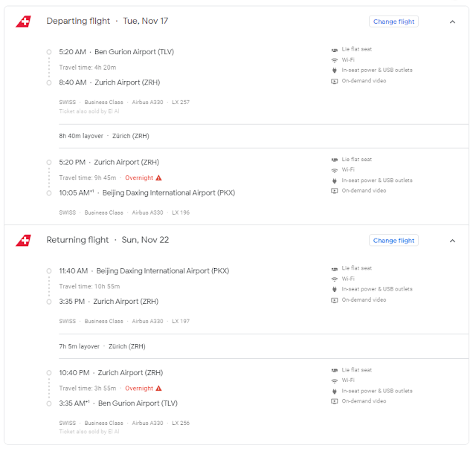The width and height of the screenshot is (476, 451).
Task: Click the red Overnight warning icon for LX 256
Action: 158,389
